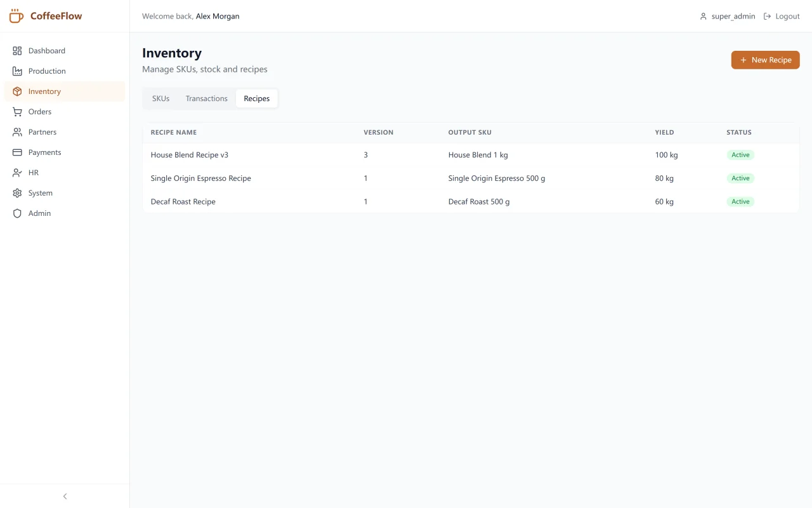Click the Inventory box icon

coord(17,91)
